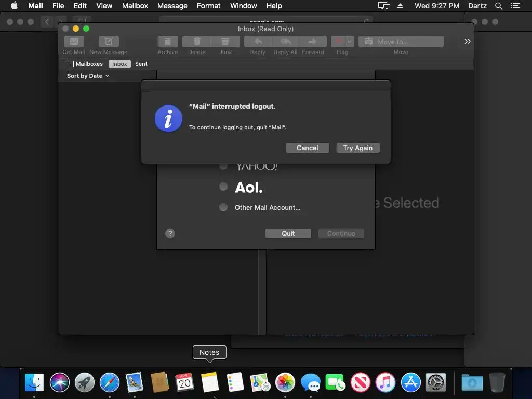Open the Move to... dropdown
The height and width of the screenshot is (399, 532).
401,42
